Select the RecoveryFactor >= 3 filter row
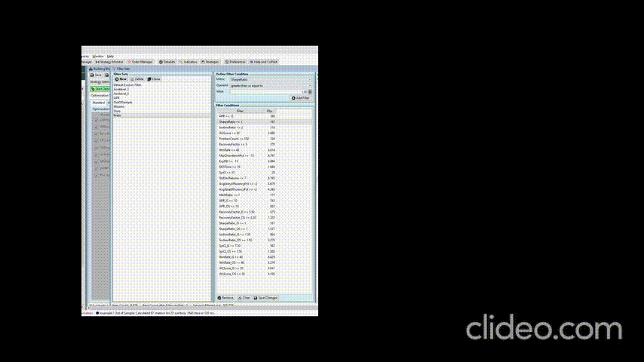The height and width of the screenshot is (362, 644). click(265, 145)
